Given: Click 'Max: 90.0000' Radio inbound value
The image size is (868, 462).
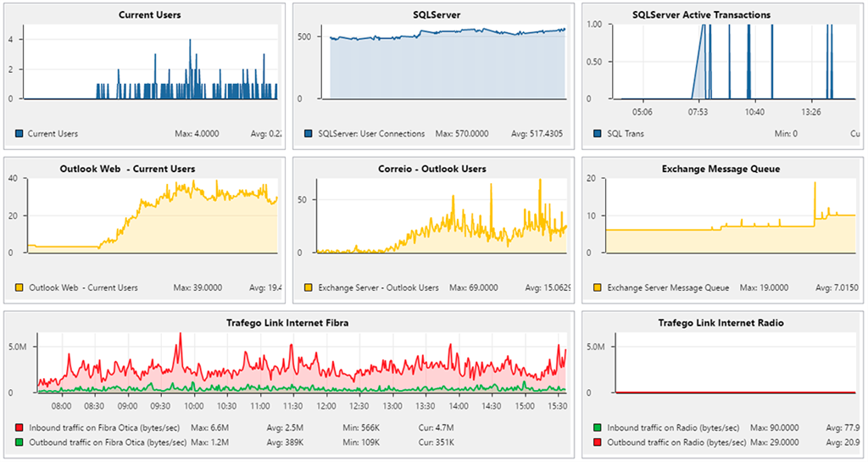Looking at the screenshot, I should tap(774, 428).
